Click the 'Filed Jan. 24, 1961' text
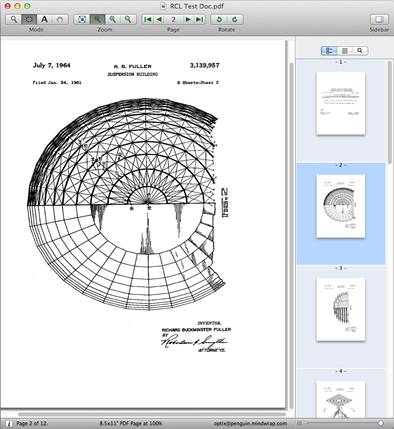Screen dimensions: 394x429 pyautogui.click(x=57, y=82)
